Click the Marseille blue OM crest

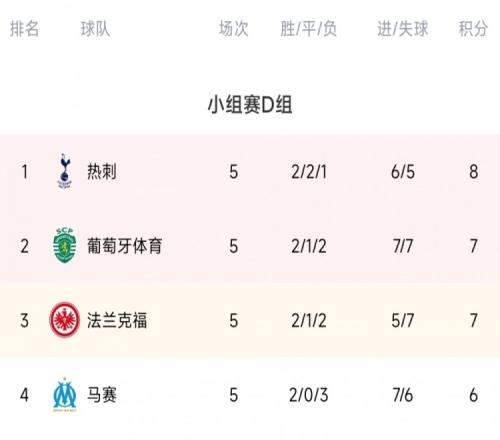[x=65, y=395]
